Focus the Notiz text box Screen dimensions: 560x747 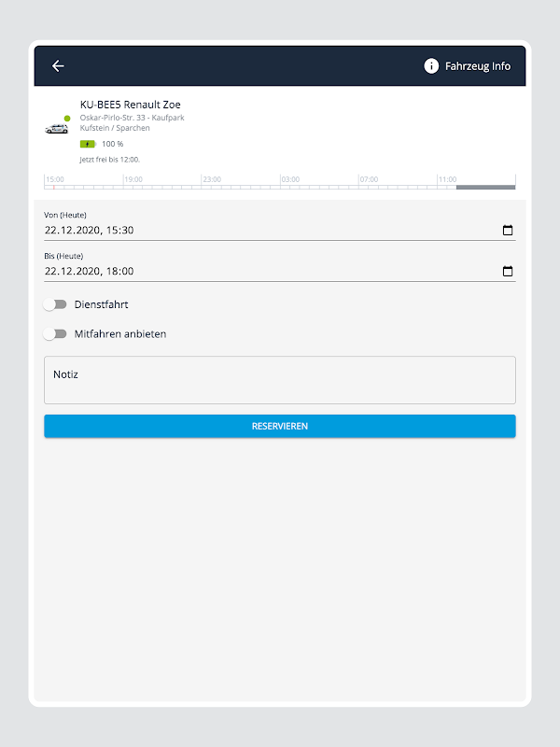click(x=279, y=380)
